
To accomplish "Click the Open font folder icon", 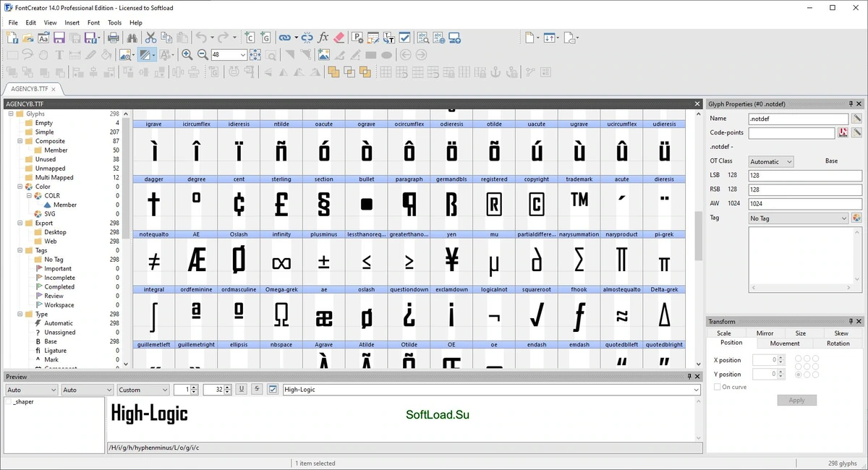I will pyautogui.click(x=27, y=38).
